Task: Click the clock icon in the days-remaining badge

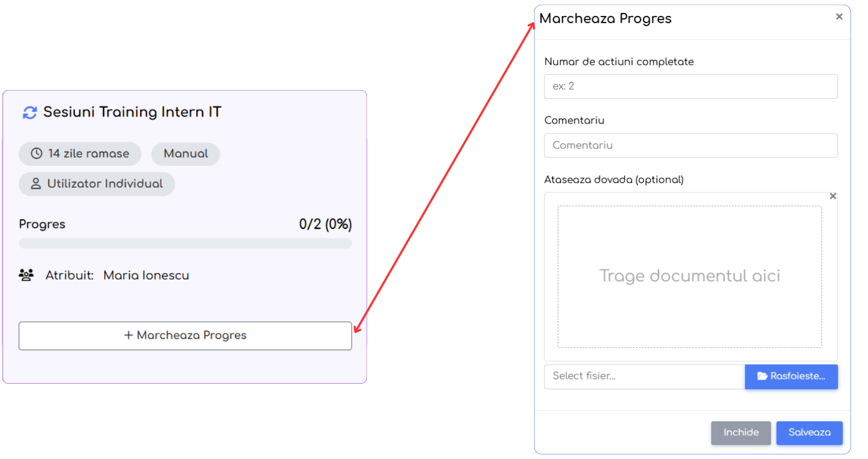Action: [37, 154]
